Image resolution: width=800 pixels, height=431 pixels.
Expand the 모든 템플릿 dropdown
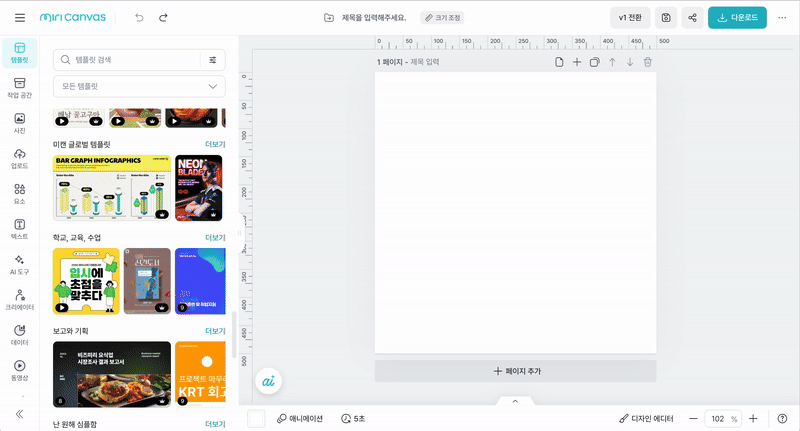(x=139, y=87)
